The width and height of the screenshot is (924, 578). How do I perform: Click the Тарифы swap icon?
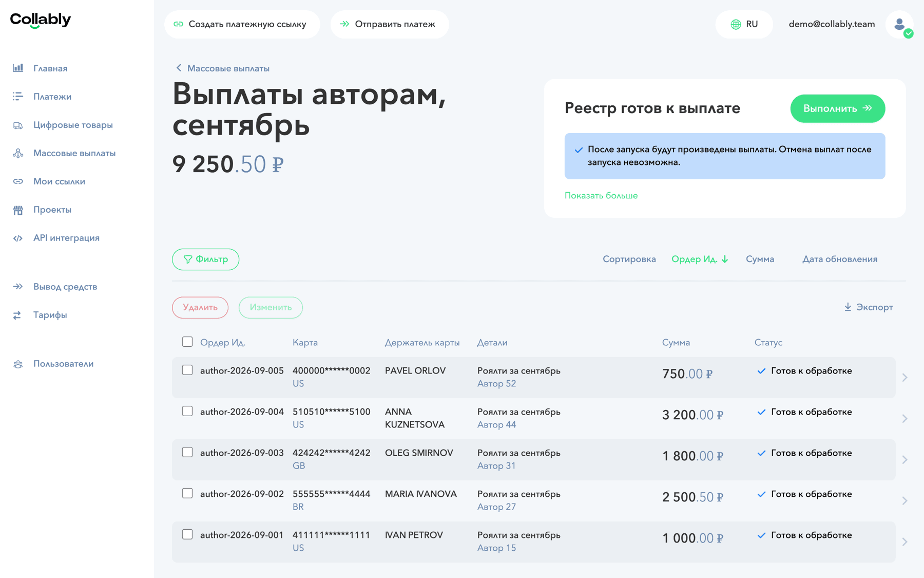tap(18, 315)
